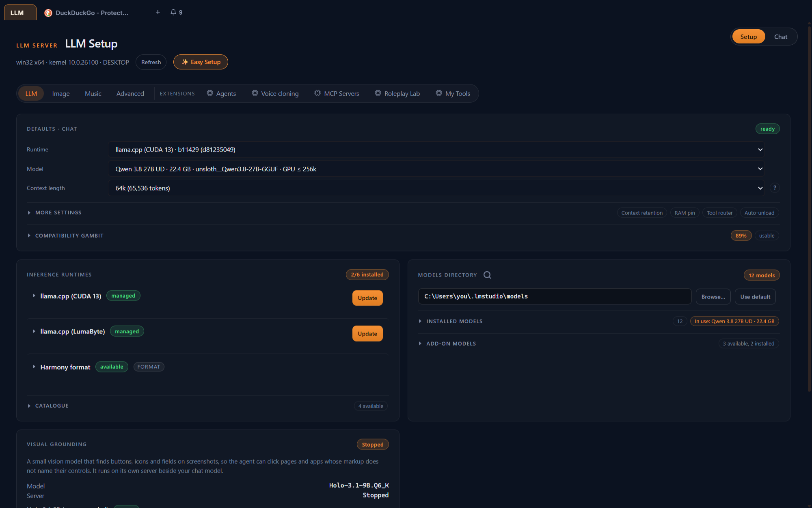Open a new tab with the plus icon

[x=158, y=12]
